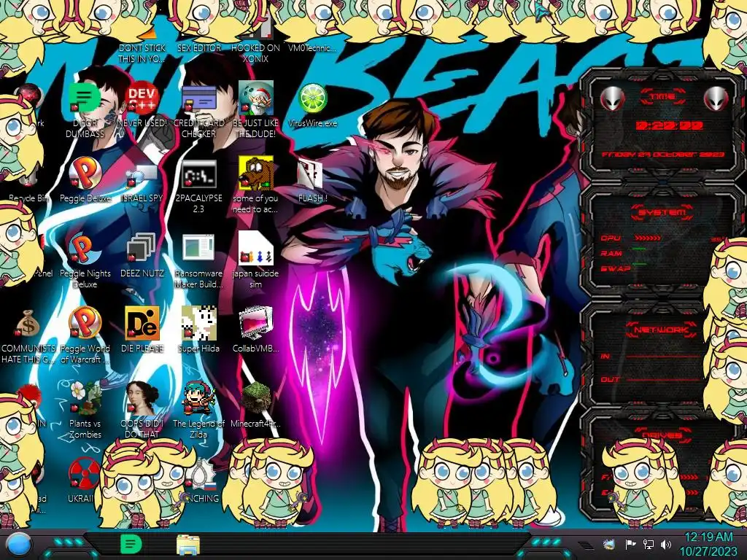Open the taskbar clock showing 12:19 AM
Viewport: 747px width, 560px height.
(x=708, y=544)
